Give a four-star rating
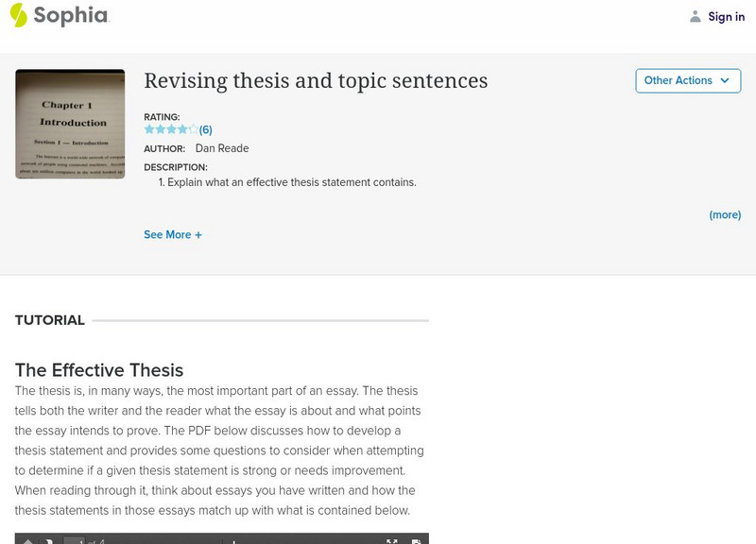 click(x=182, y=129)
